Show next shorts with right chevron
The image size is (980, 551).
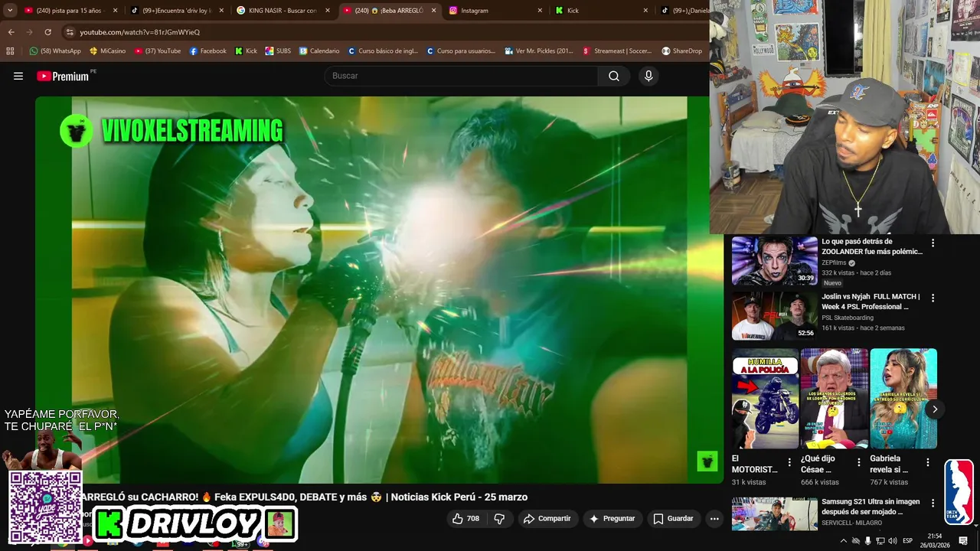934,409
